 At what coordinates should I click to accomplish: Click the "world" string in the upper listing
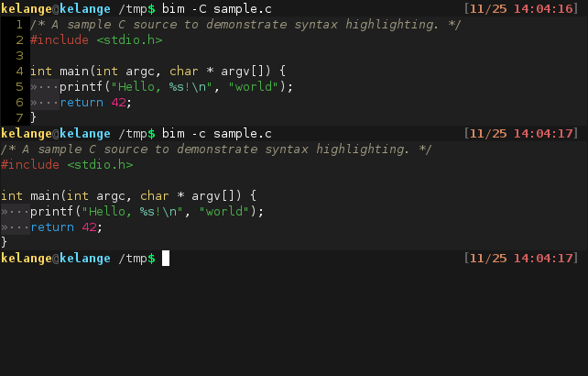(x=253, y=87)
